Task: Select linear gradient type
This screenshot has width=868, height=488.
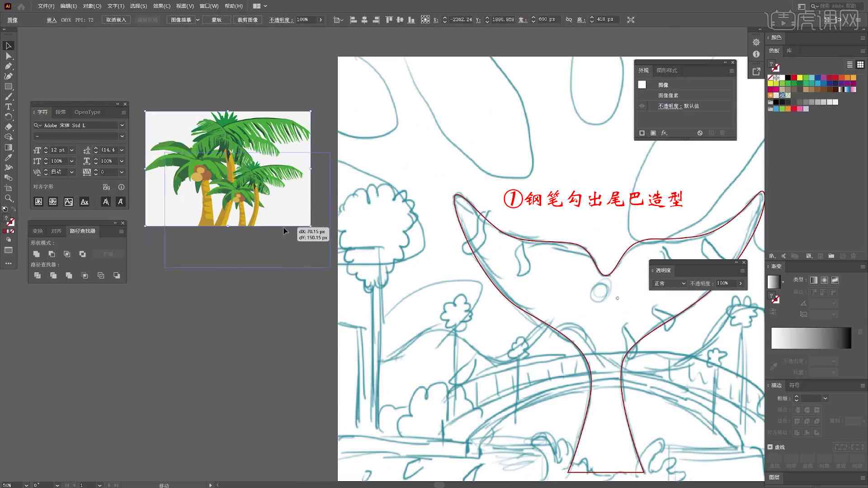Action: tap(814, 280)
